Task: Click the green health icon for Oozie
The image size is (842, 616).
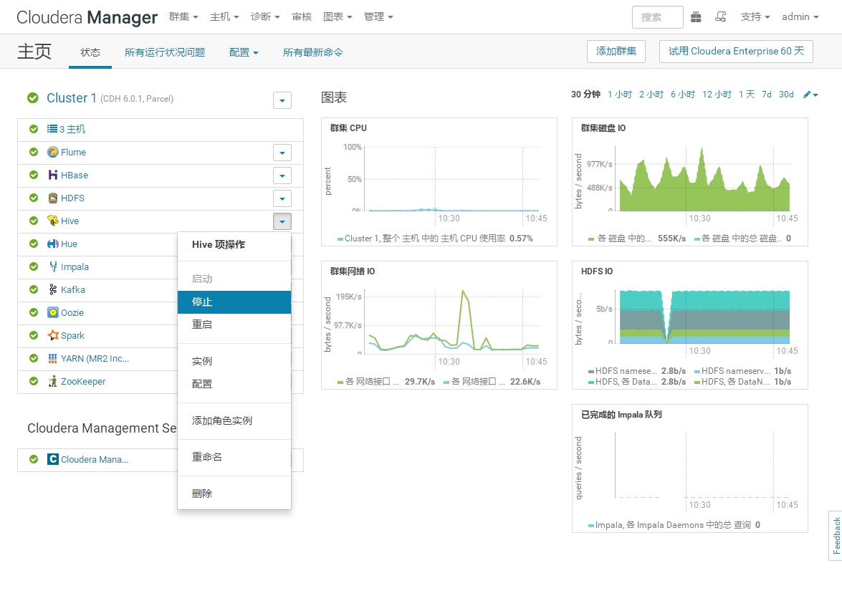Action: pos(34,312)
